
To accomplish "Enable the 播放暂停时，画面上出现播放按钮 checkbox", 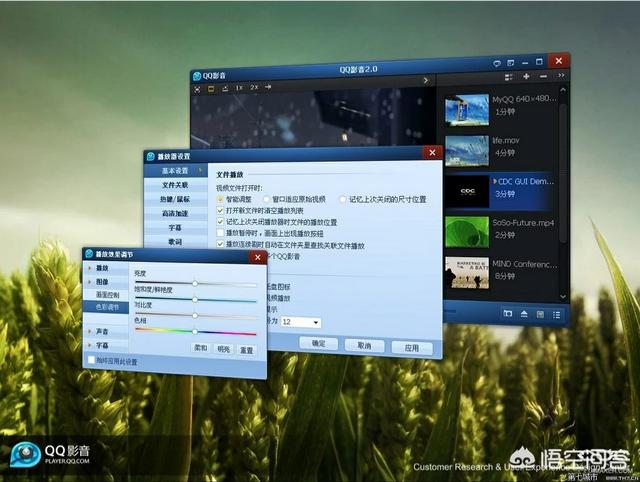I will 220,233.
